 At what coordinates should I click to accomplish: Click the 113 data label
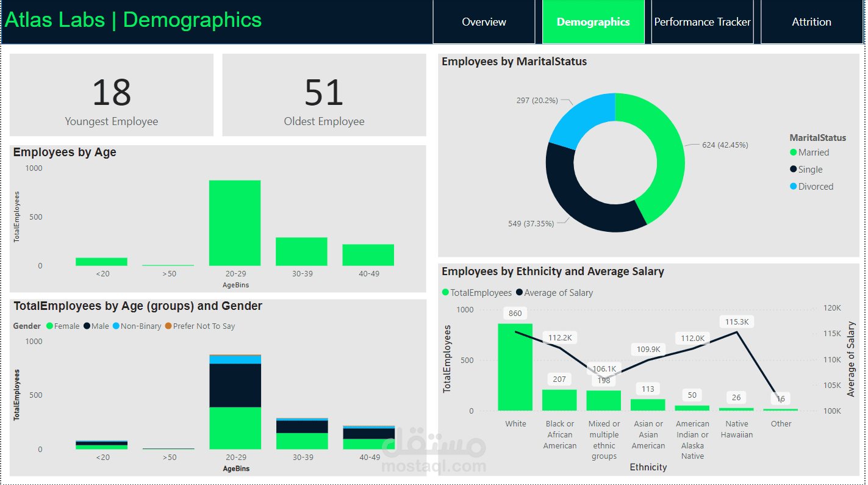pyautogui.click(x=648, y=389)
